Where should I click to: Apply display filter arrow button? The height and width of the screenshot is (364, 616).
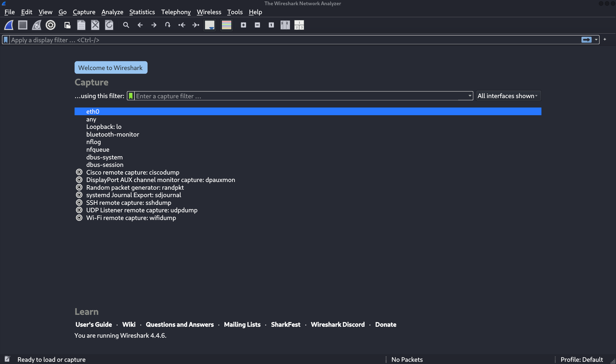(586, 40)
